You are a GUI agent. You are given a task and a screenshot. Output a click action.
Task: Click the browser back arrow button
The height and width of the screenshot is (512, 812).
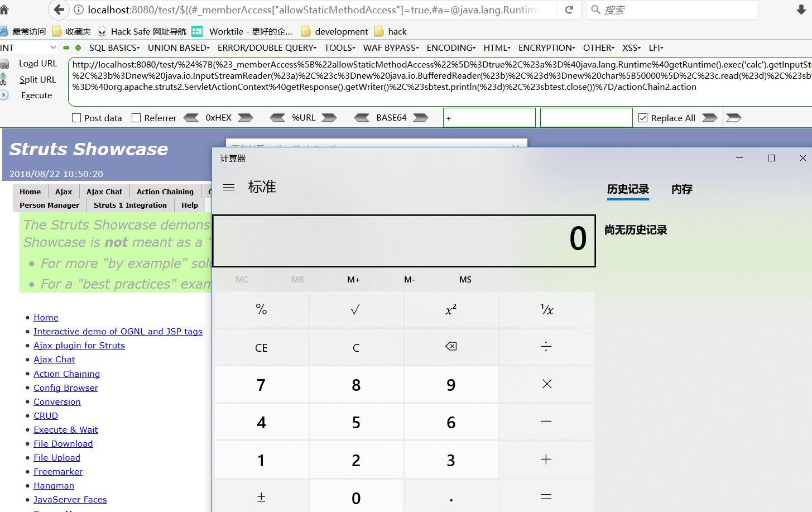coord(59,9)
